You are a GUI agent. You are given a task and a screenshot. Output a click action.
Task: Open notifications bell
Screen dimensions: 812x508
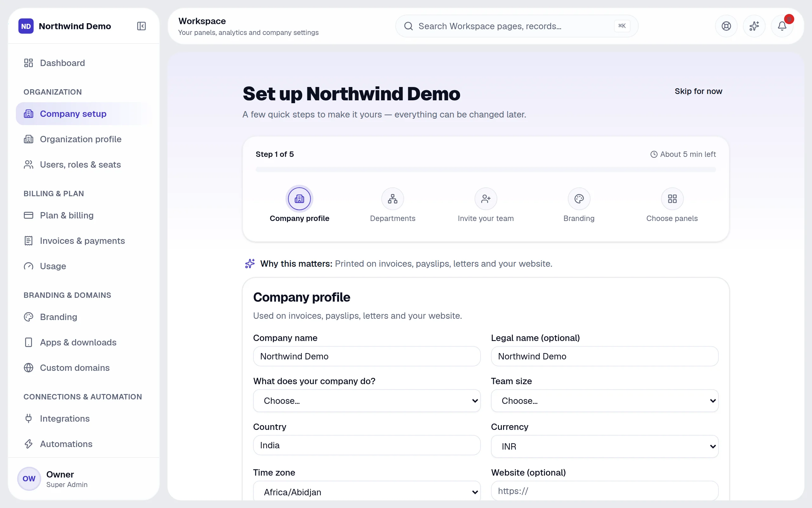coord(782,26)
